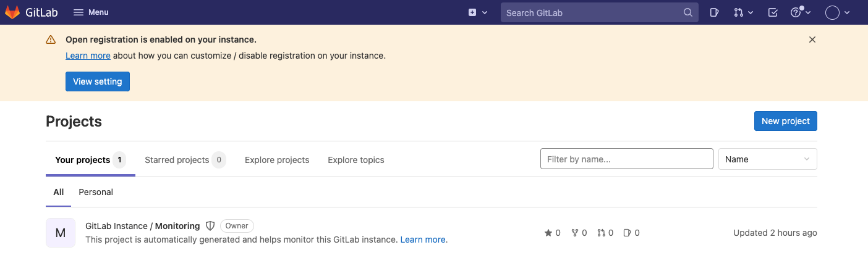Click the Filter by name field

pos(627,159)
